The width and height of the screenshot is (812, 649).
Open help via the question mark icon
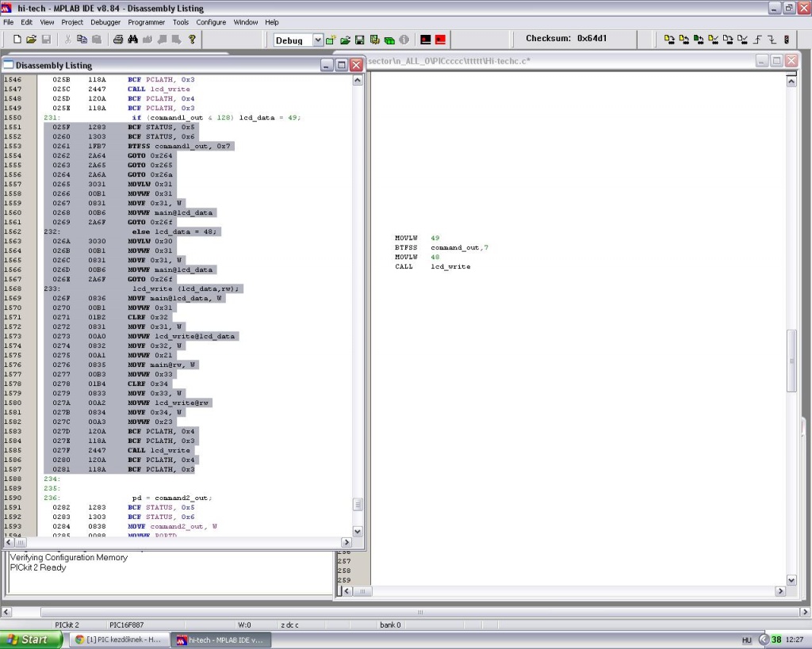192,40
